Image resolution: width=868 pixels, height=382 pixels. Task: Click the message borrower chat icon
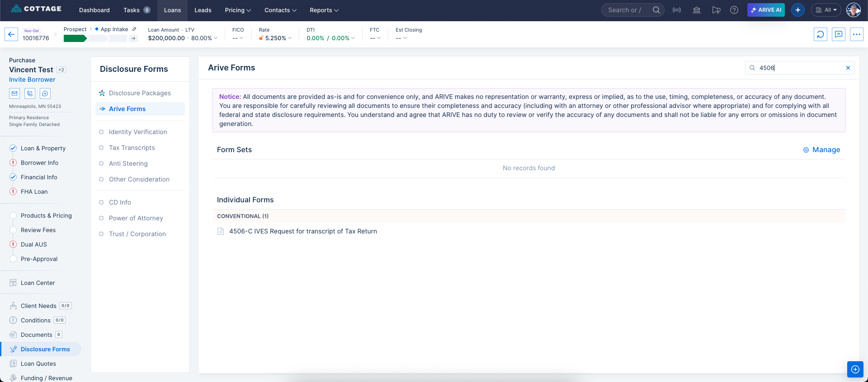click(x=45, y=93)
